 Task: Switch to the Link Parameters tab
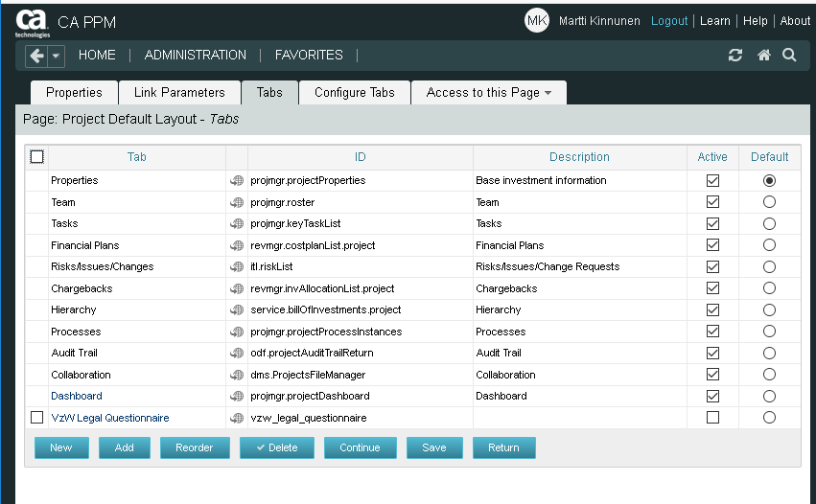pyautogui.click(x=179, y=93)
